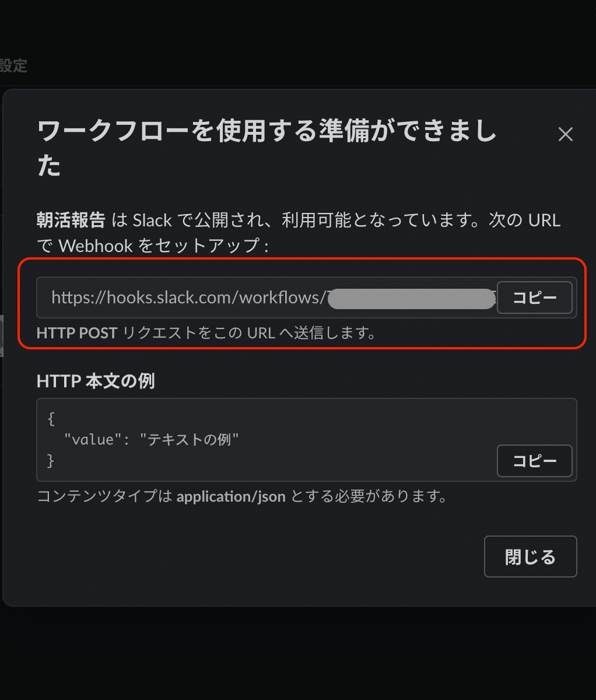Click the 閉じる button
596x700 pixels.
[x=530, y=556]
